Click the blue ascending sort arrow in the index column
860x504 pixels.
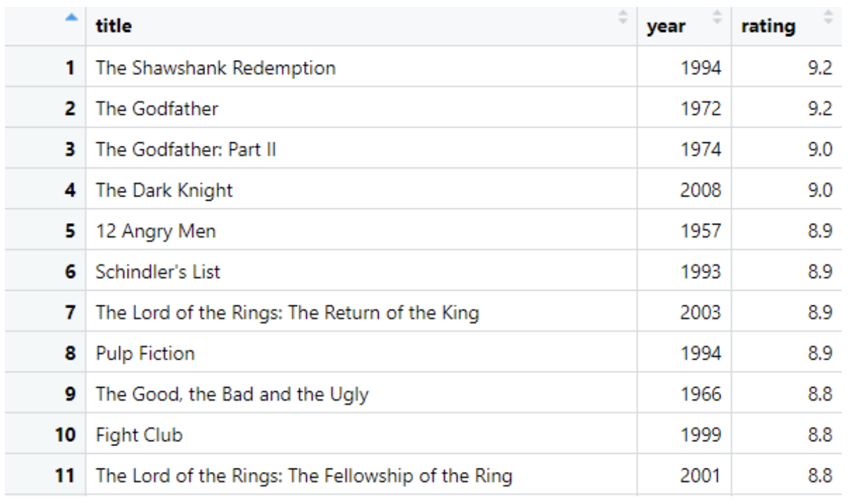click(71, 20)
